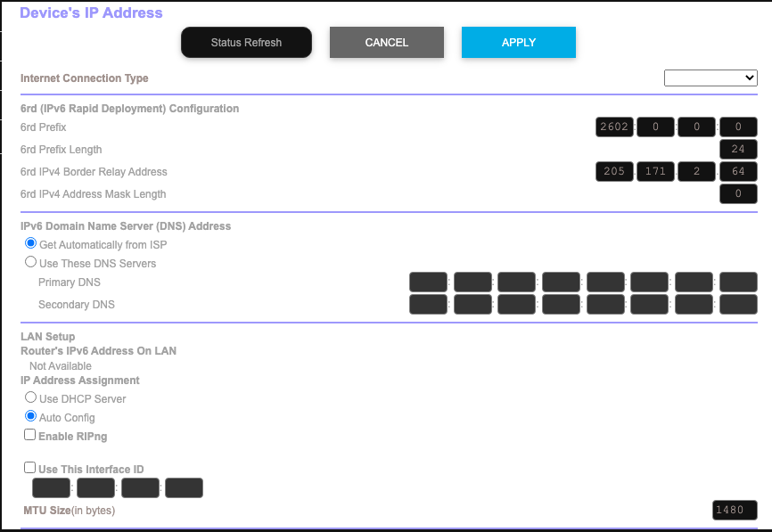Click the first Secondary DNS field
Screen dimensions: 772x532
pyautogui.click(x=428, y=304)
